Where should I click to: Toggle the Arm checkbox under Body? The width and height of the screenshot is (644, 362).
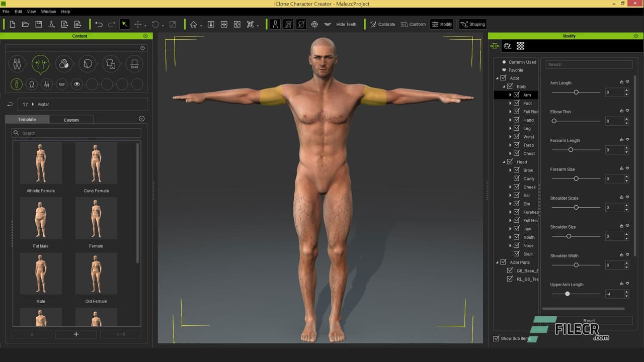(517, 95)
